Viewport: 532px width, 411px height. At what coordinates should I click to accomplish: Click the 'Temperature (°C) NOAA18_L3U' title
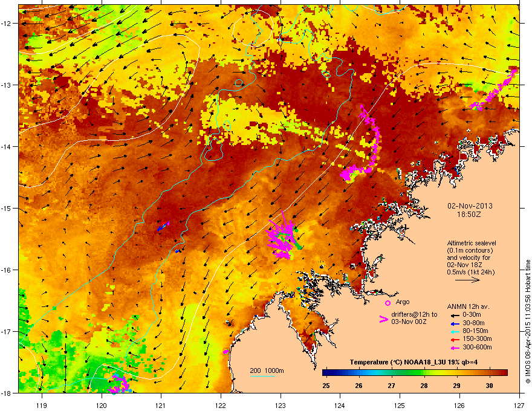tap(394, 363)
